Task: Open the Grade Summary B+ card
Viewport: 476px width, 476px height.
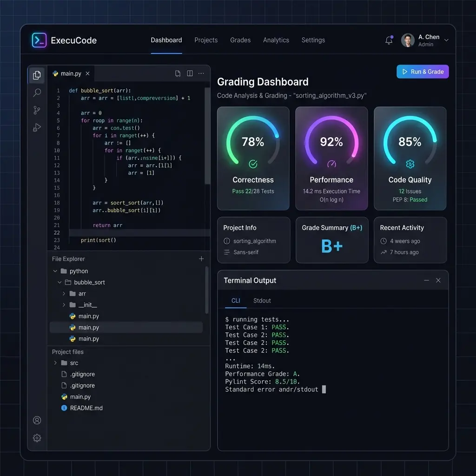Action: (332, 240)
